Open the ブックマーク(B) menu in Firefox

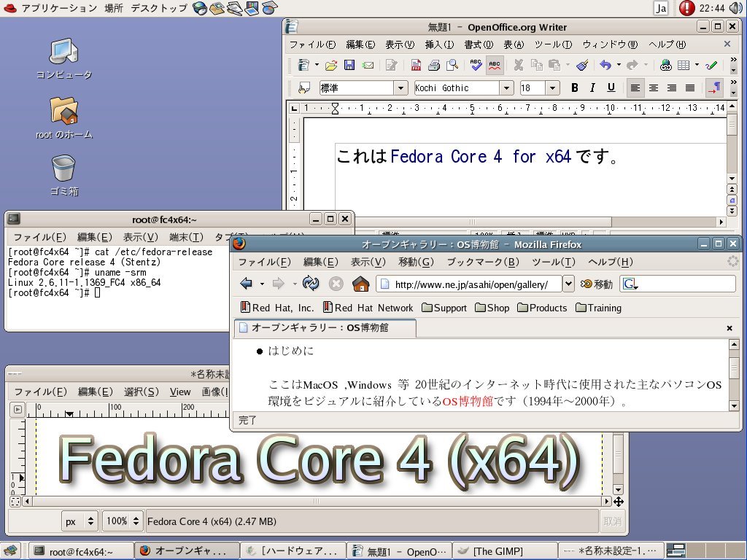(x=483, y=262)
